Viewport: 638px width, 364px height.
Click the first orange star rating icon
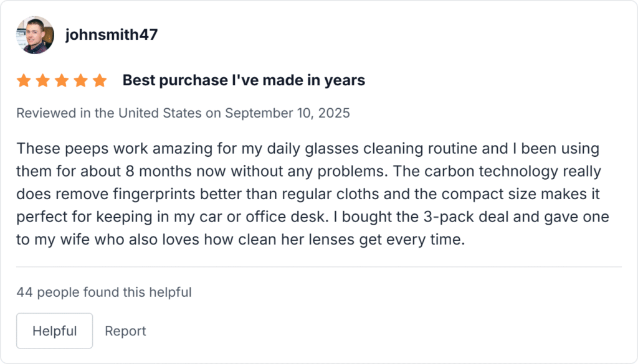[23, 80]
